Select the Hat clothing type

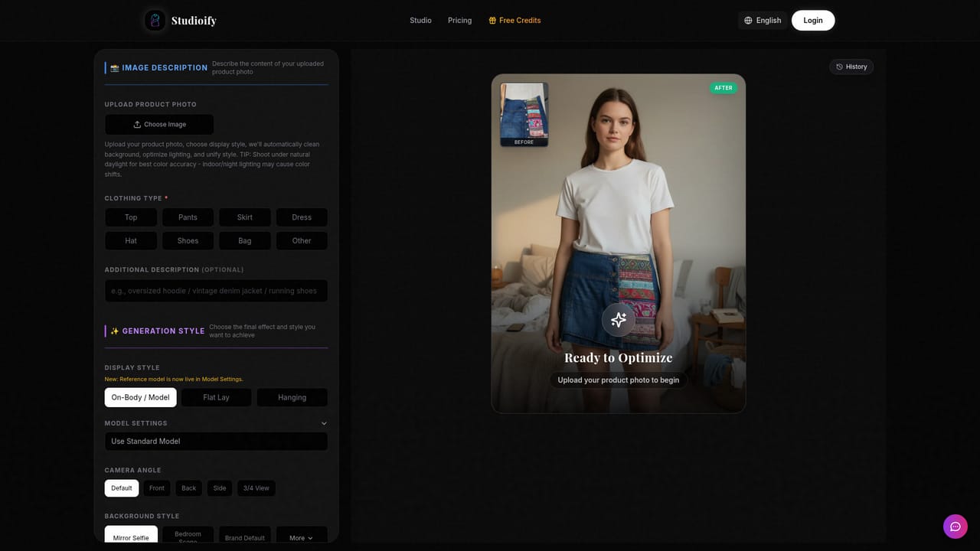point(131,241)
